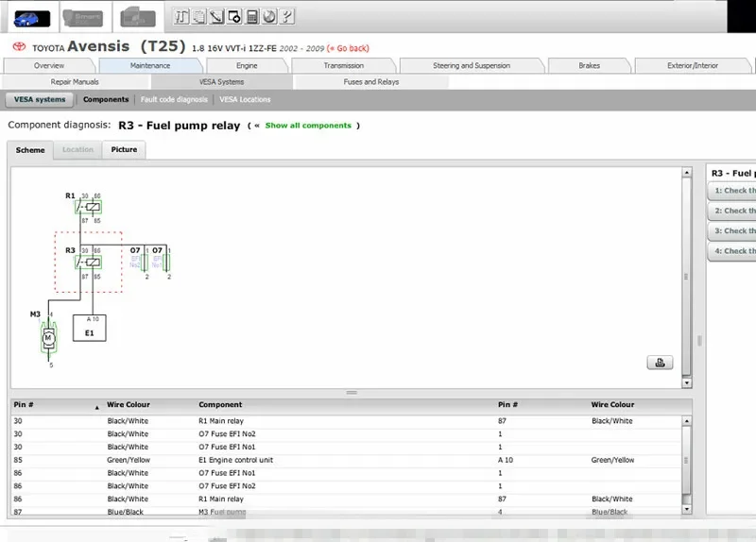
Task: Click scheme scrollbar down arrow
Action: (687, 383)
